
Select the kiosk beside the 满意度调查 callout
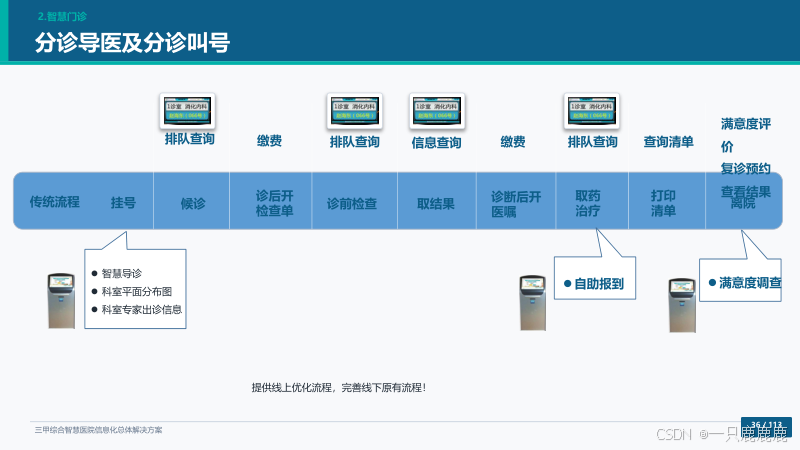[682, 305]
